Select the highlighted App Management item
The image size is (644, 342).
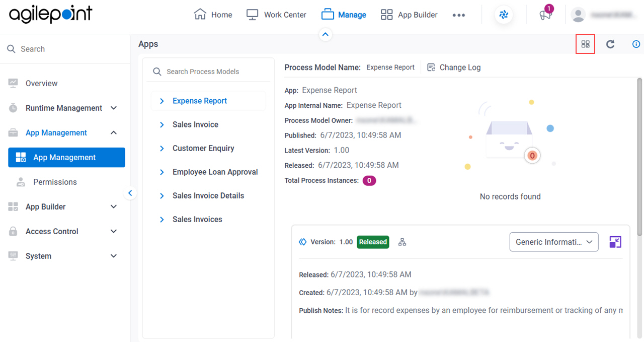[66, 157]
